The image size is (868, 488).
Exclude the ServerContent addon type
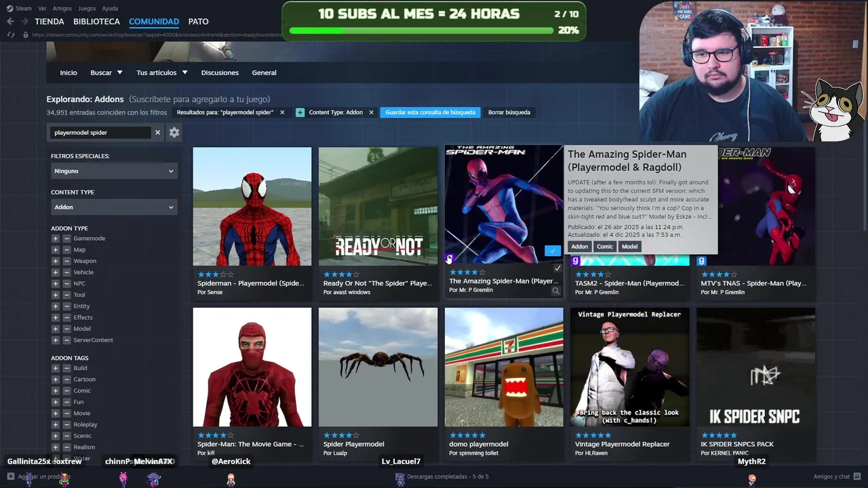(66, 340)
